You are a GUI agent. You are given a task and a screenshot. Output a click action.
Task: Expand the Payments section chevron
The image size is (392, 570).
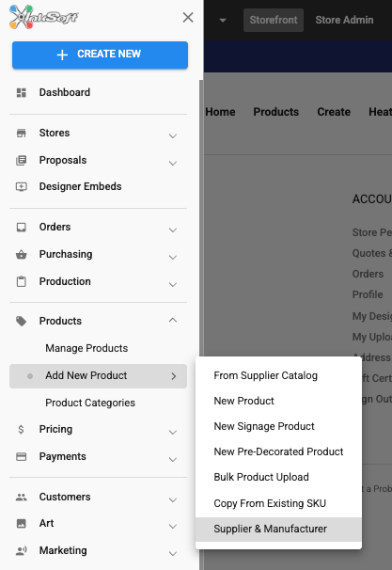173,460
